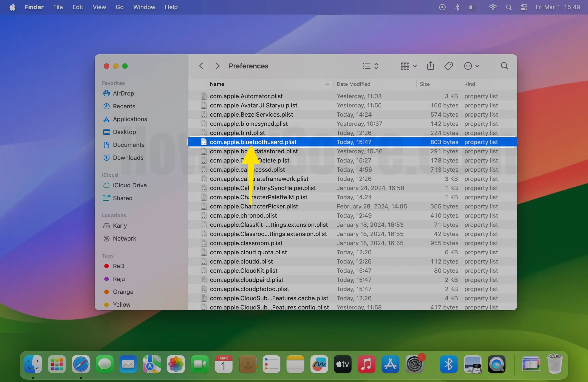Select the Orange tag in sidebar

(123, 292)
